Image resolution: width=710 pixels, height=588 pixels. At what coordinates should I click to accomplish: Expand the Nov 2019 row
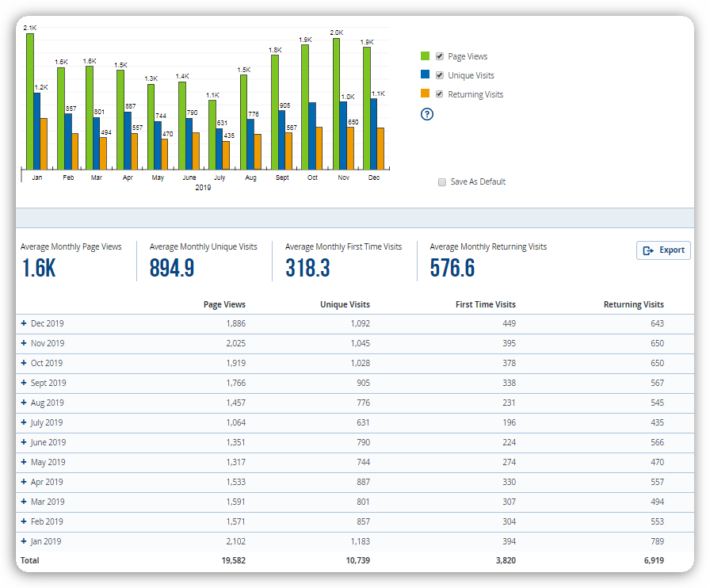pyautogui.click(x=24, y=343)
